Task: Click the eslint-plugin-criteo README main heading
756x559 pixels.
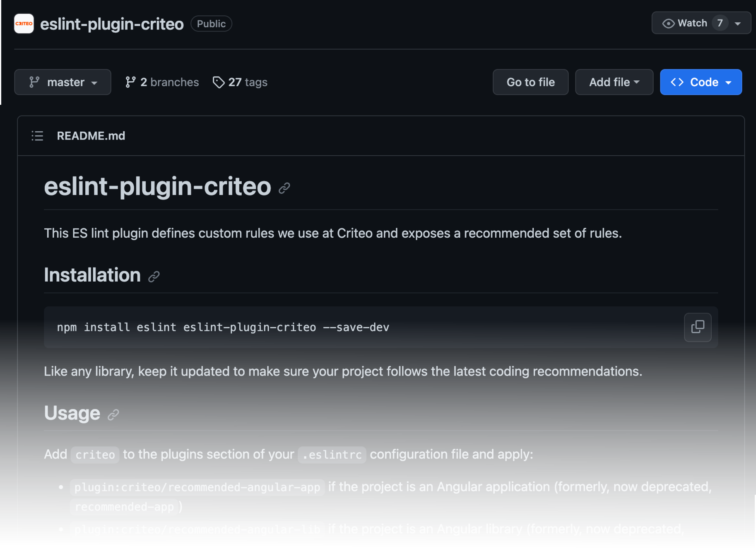Action: pos(158,186)
